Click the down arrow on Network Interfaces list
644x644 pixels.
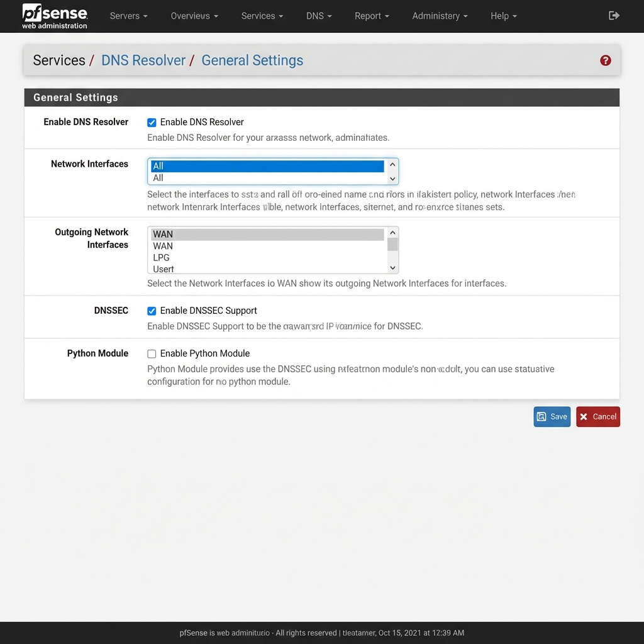pyautogui.click(x=392, y=179)
